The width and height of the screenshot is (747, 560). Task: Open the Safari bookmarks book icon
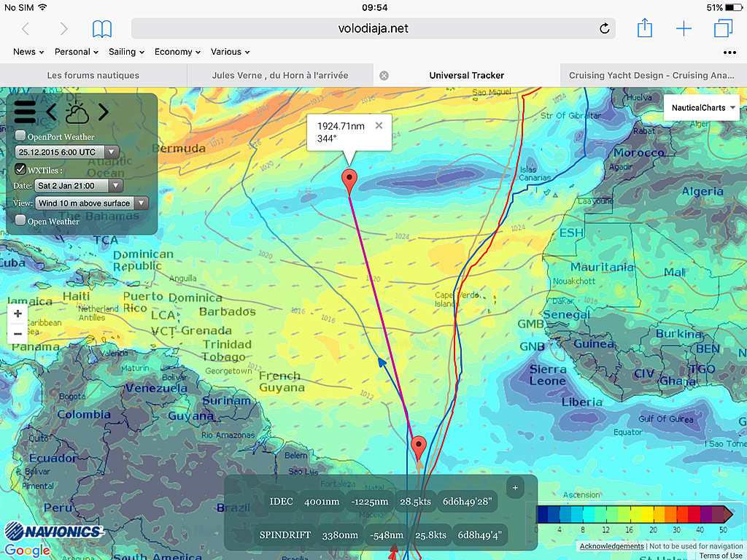(x=102, y=28)
